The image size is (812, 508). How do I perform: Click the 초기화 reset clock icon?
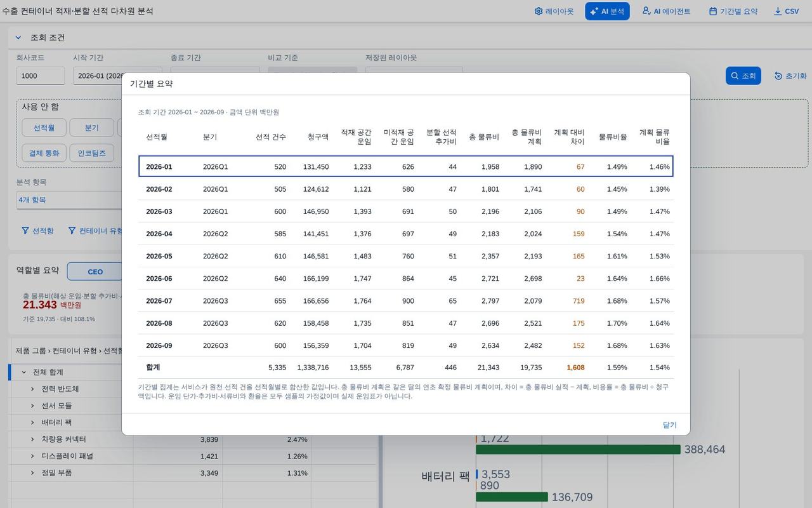click(x=778, y=76)
